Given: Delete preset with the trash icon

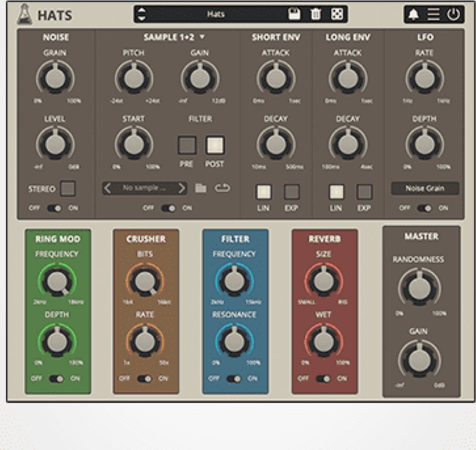Looking at the screenshot, I should point(316,14).
